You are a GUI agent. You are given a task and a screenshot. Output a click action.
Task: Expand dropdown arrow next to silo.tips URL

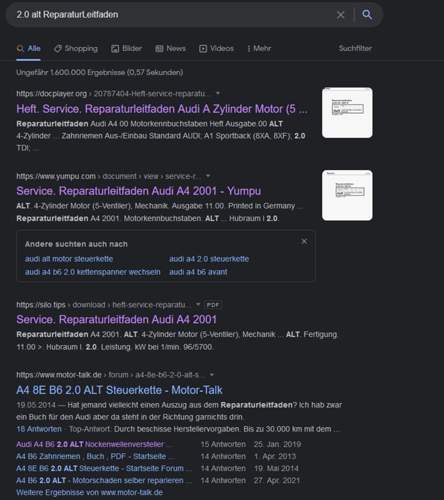pyautogui.click(x=198, y=305)
